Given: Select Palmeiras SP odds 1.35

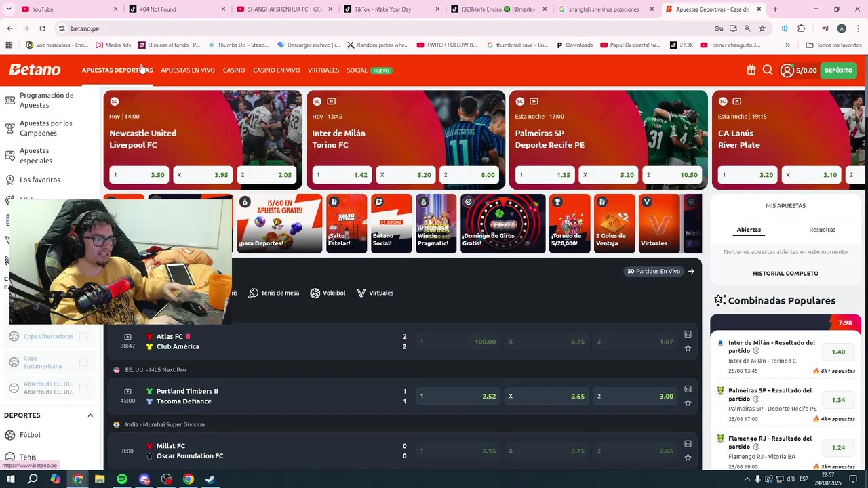Looking at the screenshot, I should click(544, 175).
